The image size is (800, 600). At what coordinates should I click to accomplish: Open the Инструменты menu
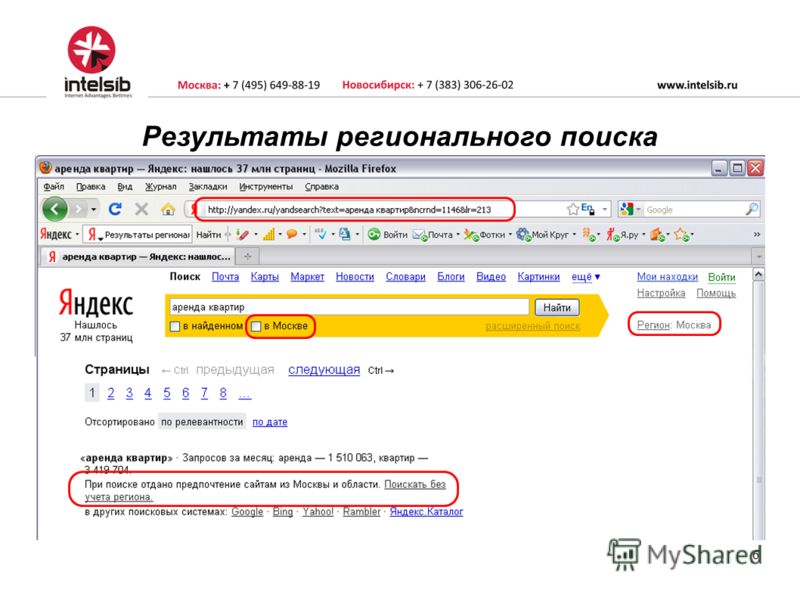[x=266, y=187]
